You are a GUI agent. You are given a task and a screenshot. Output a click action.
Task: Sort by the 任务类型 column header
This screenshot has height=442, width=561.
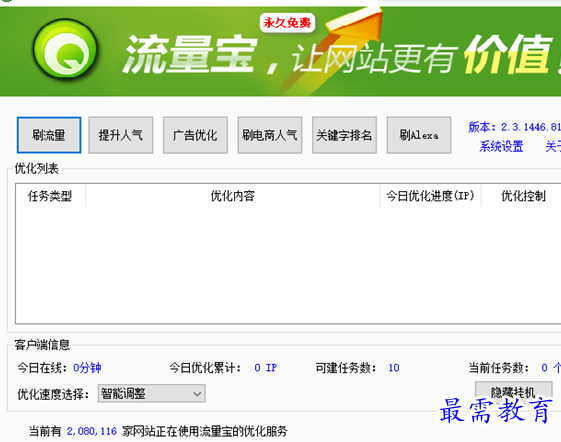(x=50, y=196)
